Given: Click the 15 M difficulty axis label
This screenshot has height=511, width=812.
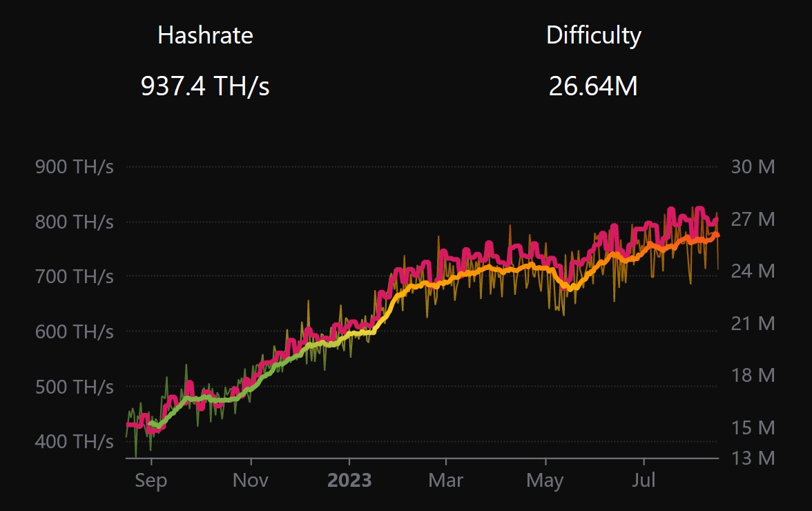Looking at the screenshot, I should (x=753, y=427).
